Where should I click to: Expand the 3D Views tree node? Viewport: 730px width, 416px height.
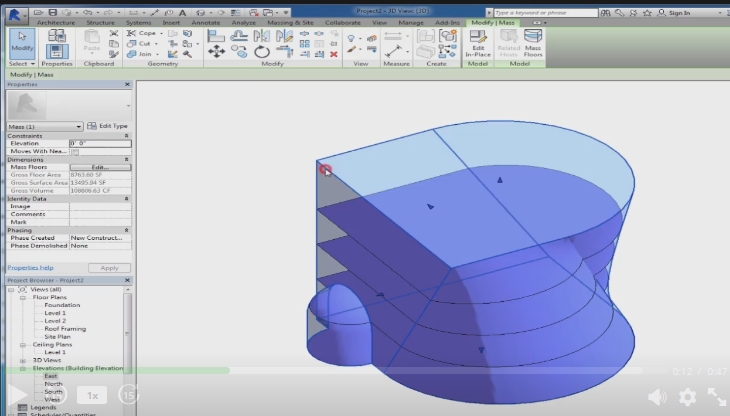(x=23, y=360)
